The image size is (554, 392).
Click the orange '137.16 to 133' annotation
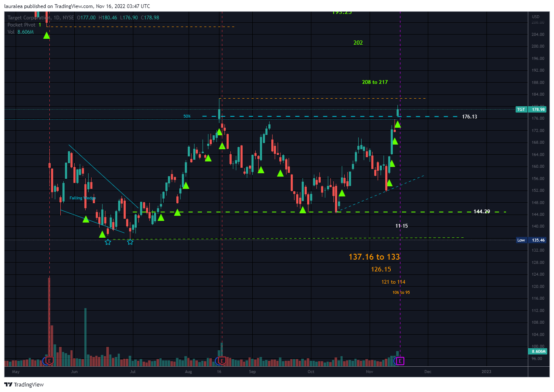pos(374,257)
